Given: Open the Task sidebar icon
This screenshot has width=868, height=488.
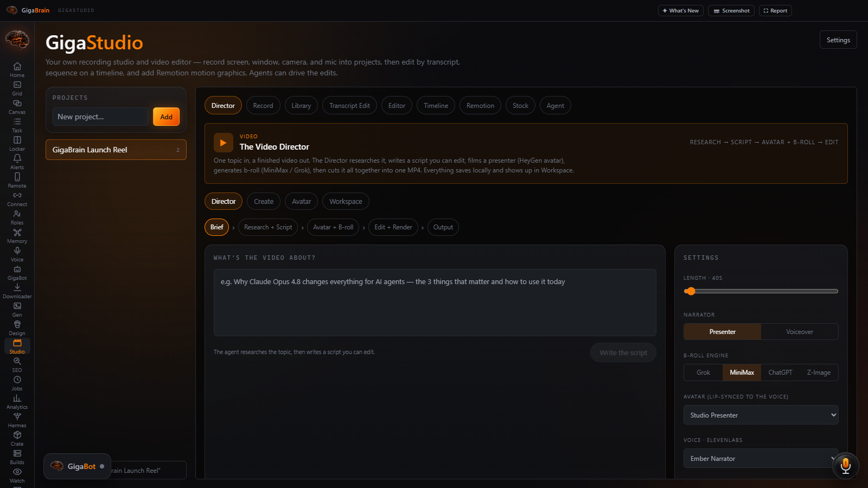Looking at the screenshot, I should pos(17,125).
